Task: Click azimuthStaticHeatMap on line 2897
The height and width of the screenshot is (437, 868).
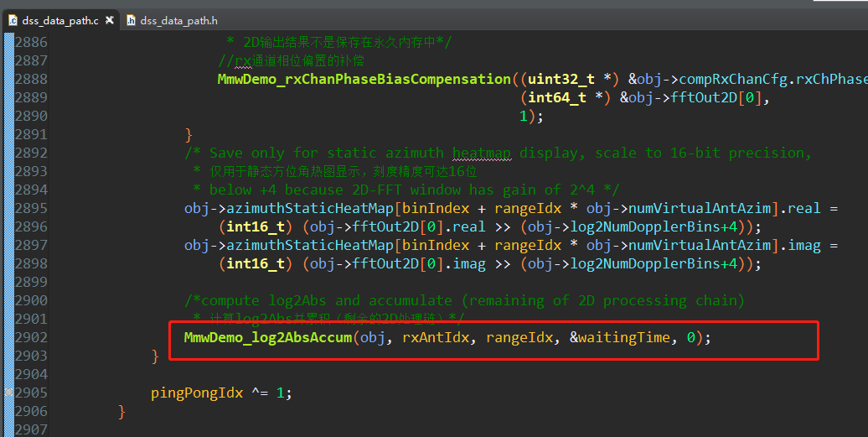Action: 310,245
